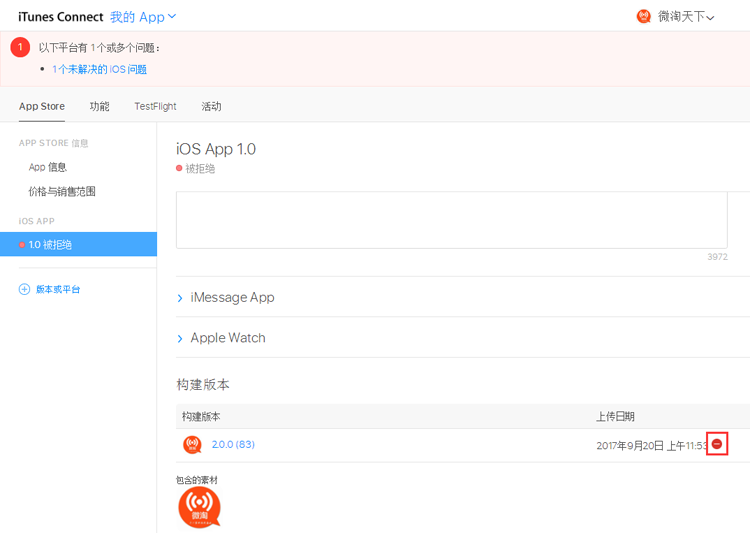Switch to the App Store tab
Screen dimensions: 750x533
pos(42,106)
